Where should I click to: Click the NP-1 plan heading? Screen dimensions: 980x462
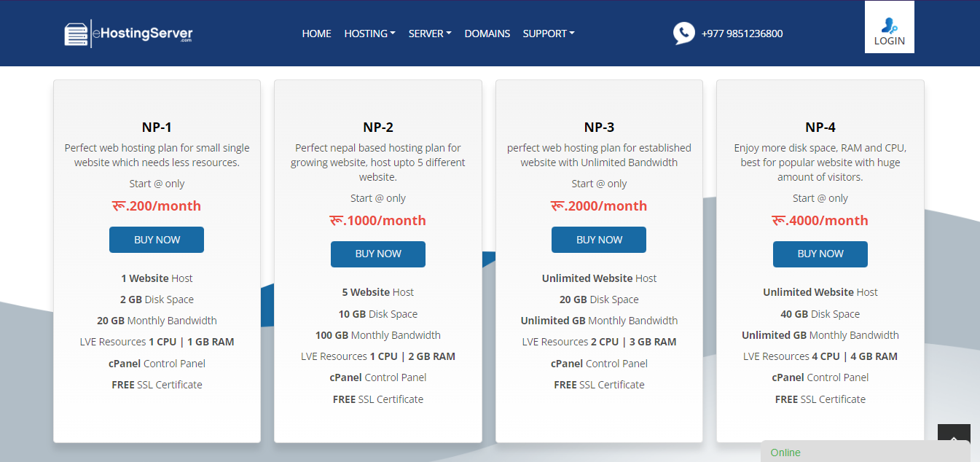[x=156, y=126]
